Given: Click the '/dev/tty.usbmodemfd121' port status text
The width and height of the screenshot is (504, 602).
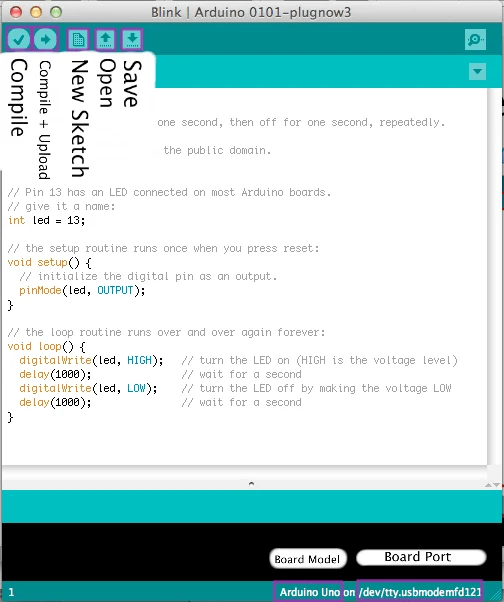Looking at the screenshot, I should pos(420,592).
